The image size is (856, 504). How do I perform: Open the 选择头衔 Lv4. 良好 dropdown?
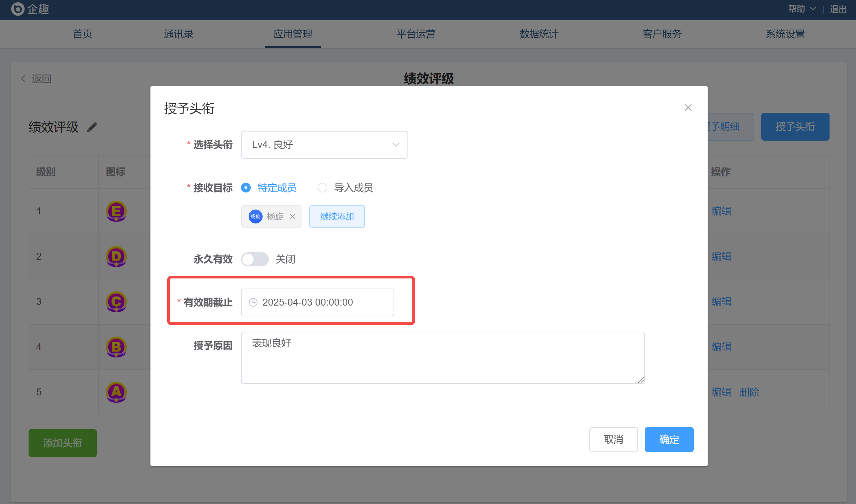pyautogui.click(x=324, y=145)
